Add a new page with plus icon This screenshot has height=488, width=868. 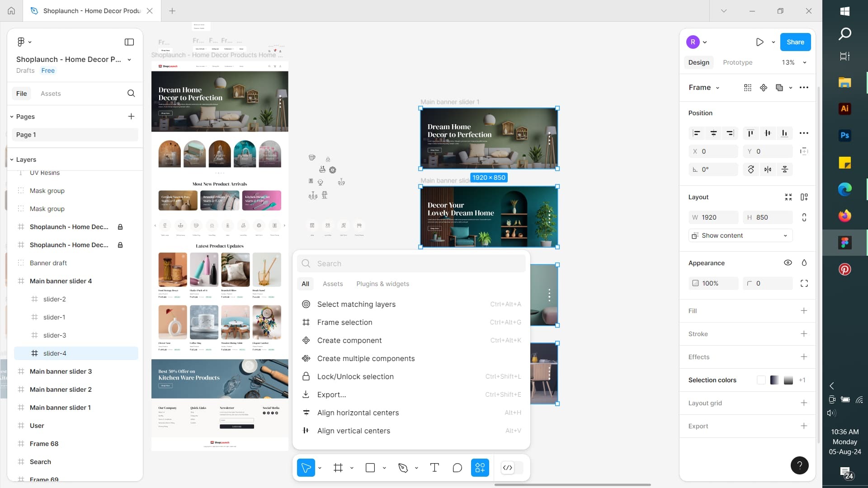pos(131,117)
